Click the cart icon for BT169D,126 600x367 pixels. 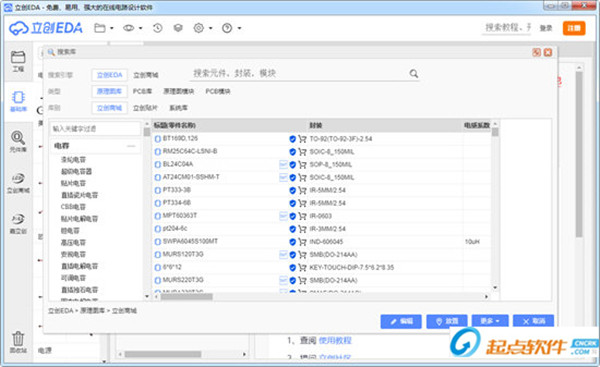click(x=302, y=139)
